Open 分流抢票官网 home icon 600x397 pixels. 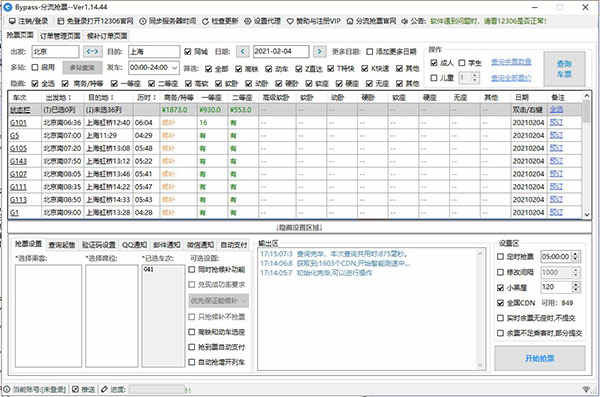tap(350, 21)
